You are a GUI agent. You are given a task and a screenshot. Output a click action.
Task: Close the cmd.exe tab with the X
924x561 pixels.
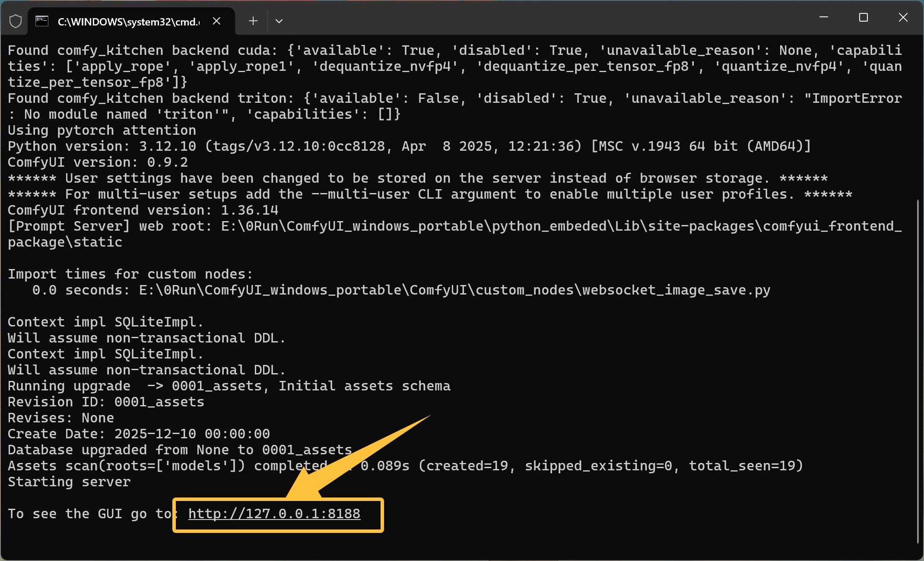tap(217, 21)
